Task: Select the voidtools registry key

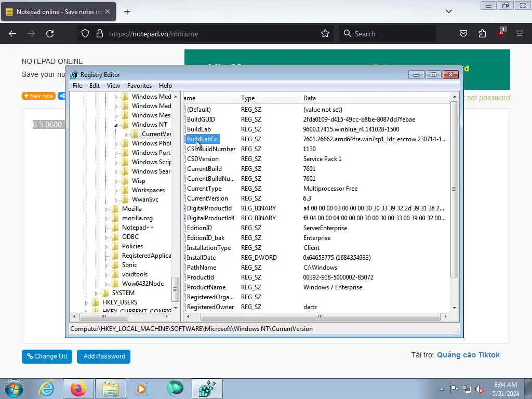Action: (x=135, y=274)
